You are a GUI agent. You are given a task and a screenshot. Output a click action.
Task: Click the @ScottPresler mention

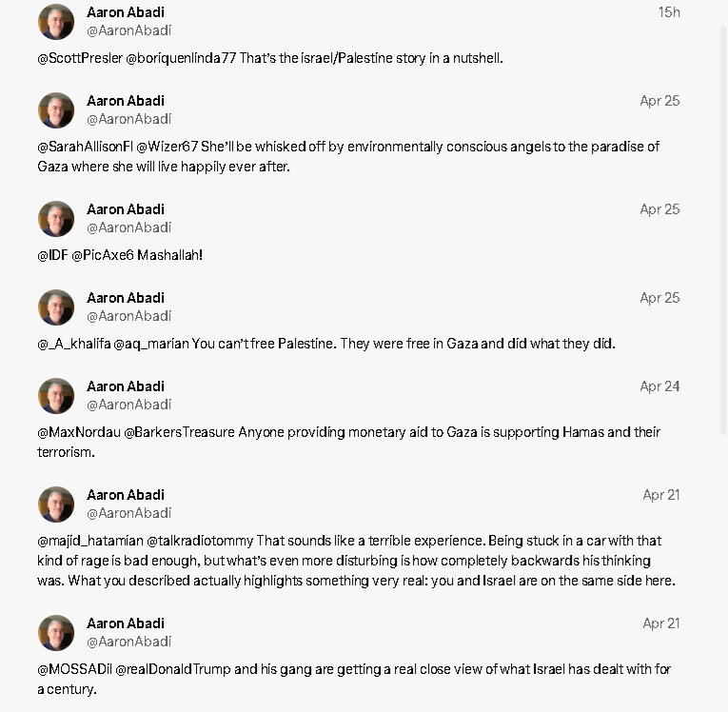[x=80, y=58]
